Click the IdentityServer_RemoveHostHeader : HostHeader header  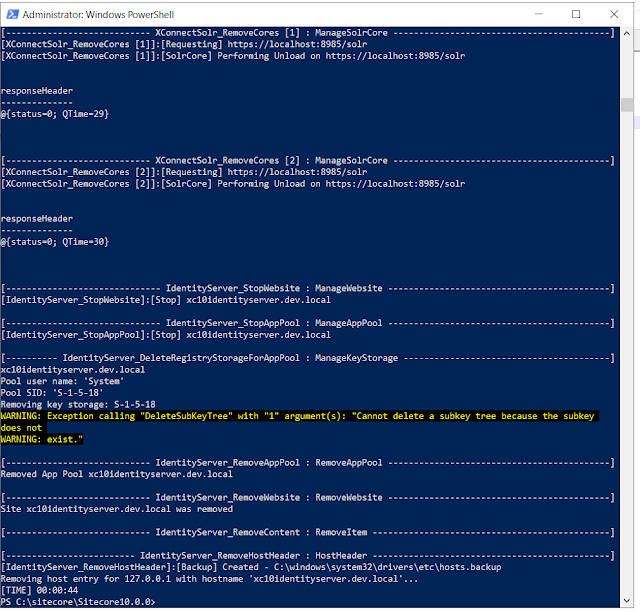coord(308,556)
